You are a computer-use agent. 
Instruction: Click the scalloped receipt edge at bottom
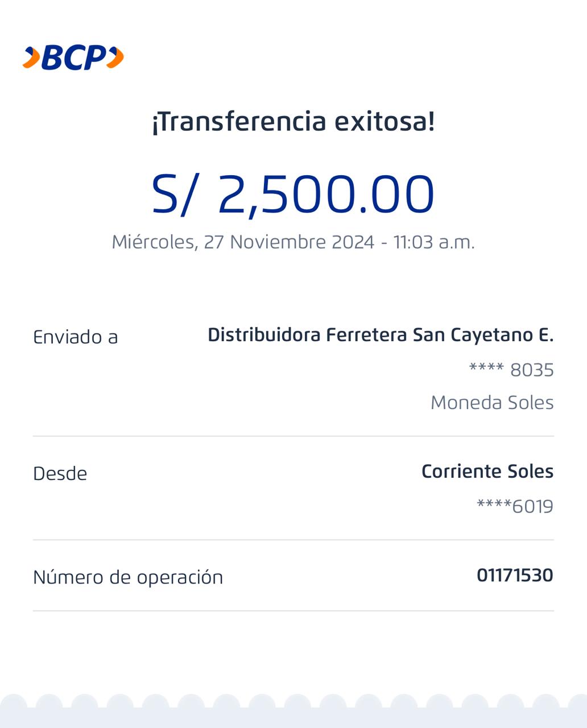(293, 711)
